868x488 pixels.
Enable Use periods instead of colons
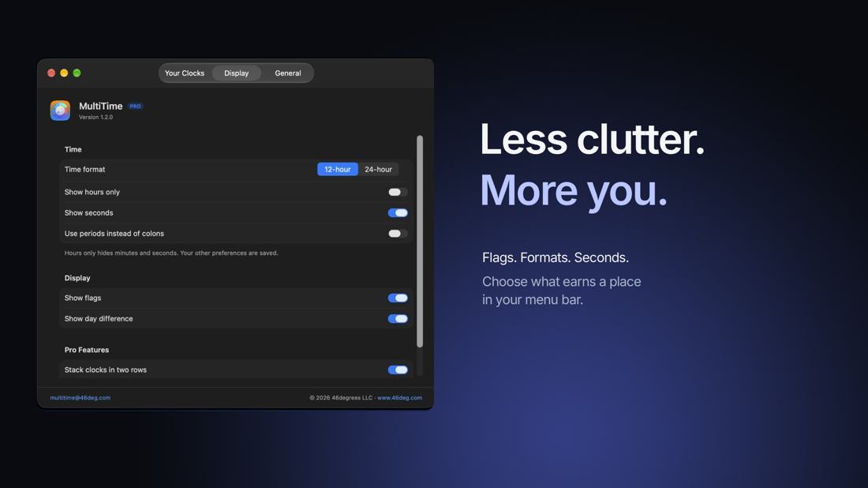click(x=398, y=234)
